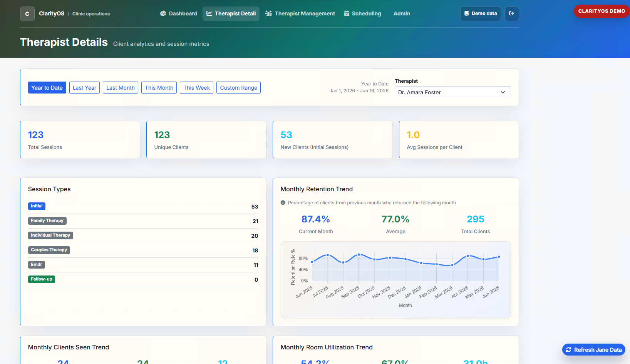Screen dimensions: 630x364
Task: Click the info icon under Monthly Retention Trend
Action: [x=283, y=203]
